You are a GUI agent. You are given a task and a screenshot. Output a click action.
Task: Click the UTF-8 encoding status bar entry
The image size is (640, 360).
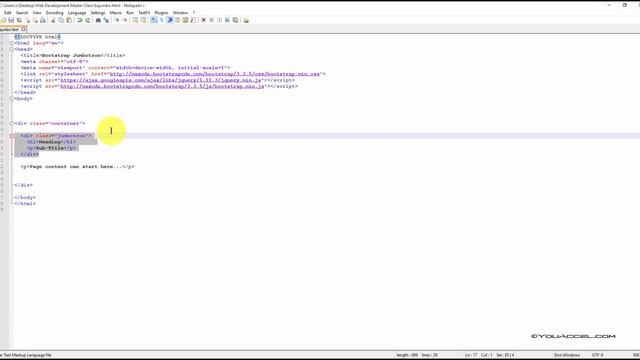point(597,355)
